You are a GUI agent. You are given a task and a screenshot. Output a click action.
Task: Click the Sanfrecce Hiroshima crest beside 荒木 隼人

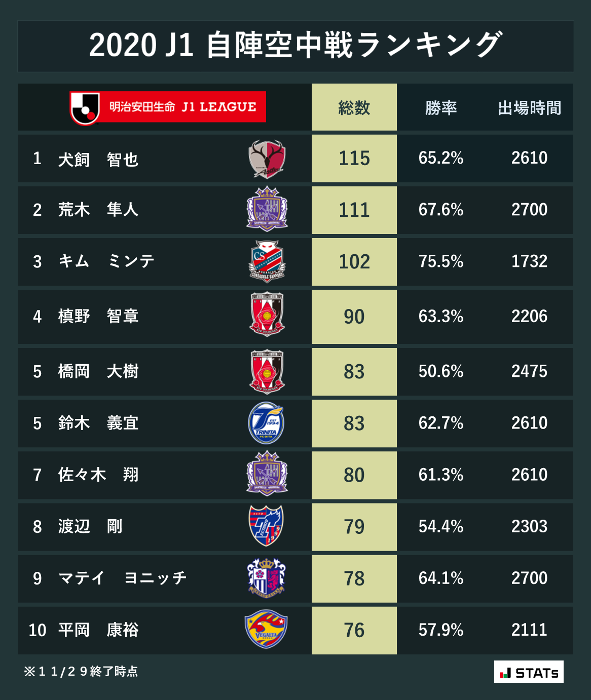tap(267, 209)
